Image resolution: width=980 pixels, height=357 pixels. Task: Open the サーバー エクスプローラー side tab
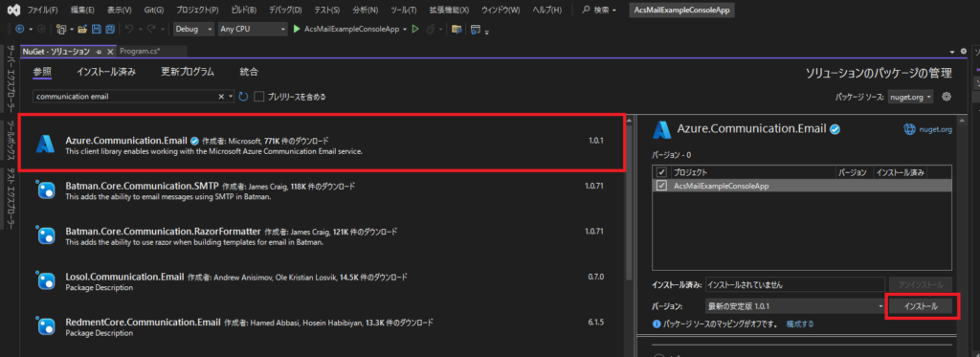pos(10,78)
